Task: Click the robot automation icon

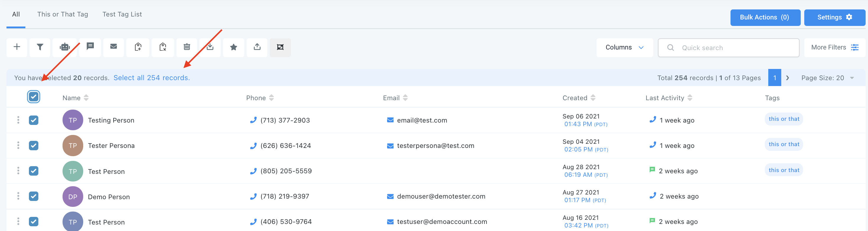Action: coord(65,47)
